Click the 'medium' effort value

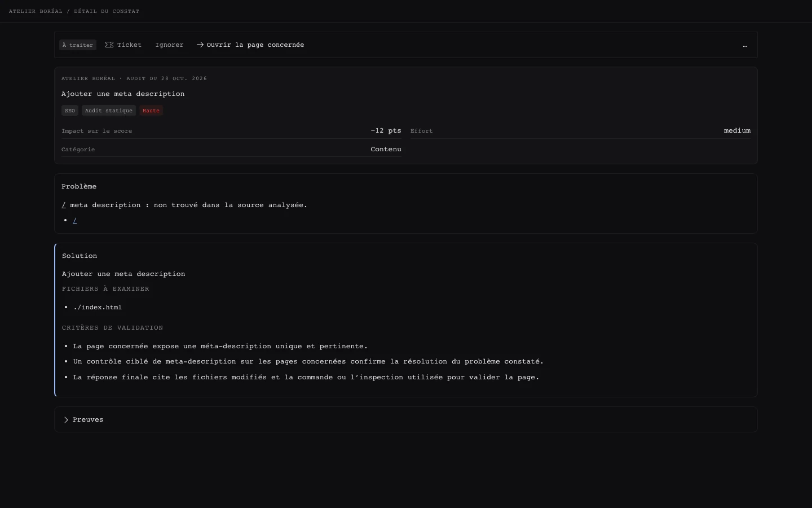click(x=737, y=131)
